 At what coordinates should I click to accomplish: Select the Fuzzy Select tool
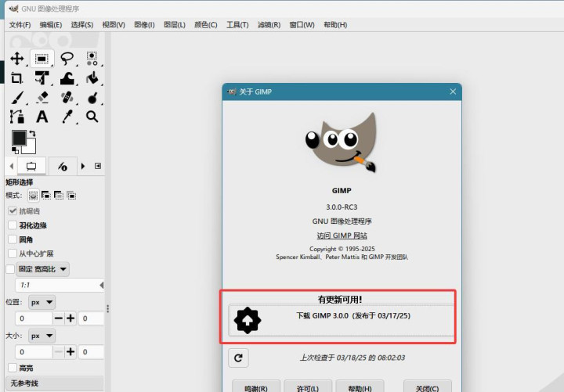(x=92, y=58)
